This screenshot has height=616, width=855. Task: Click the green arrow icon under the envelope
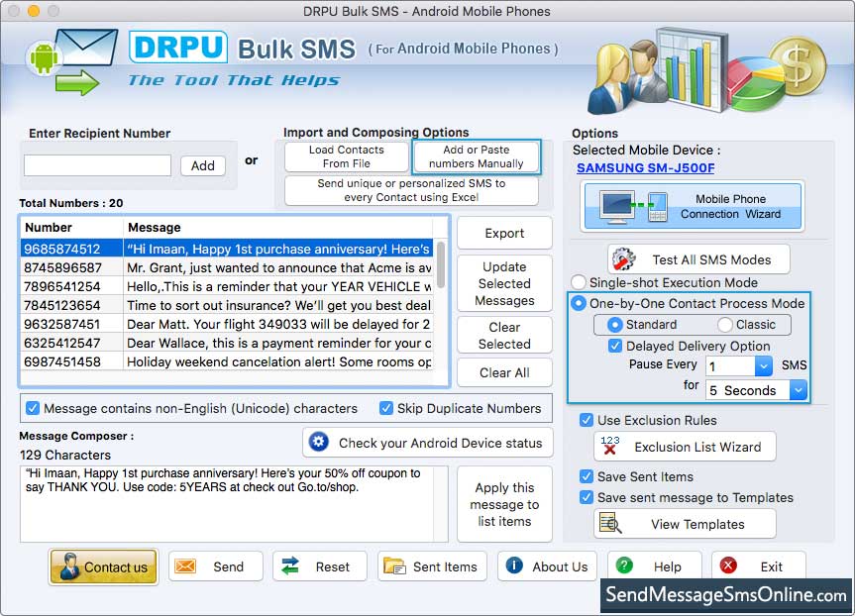coord(77,83)
